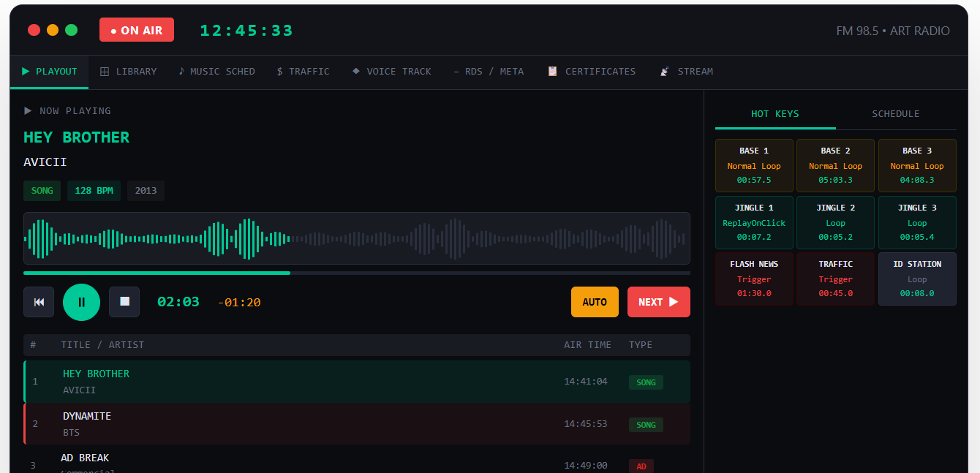Stop playback with the square stop button

tap(124, 302)
